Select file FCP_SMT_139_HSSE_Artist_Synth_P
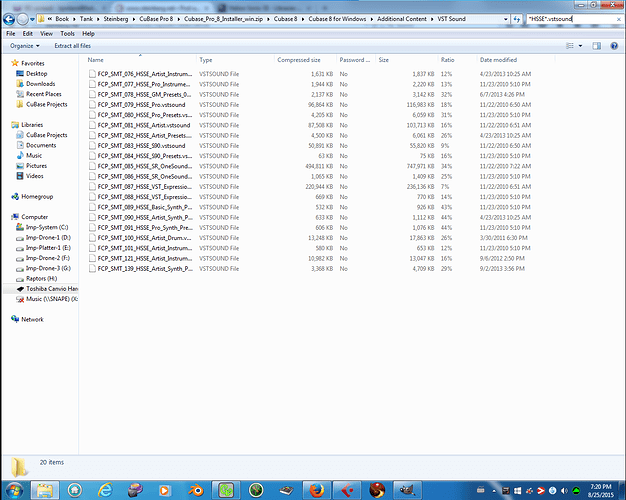Viewport: 626px width, 500px height. point(145,268)
